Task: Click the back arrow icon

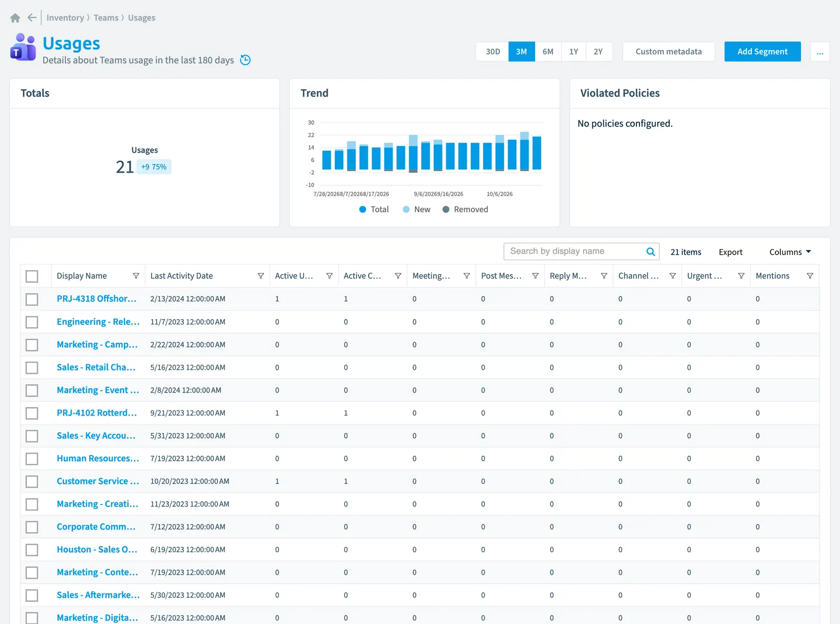Action: (x=32, y=18)
